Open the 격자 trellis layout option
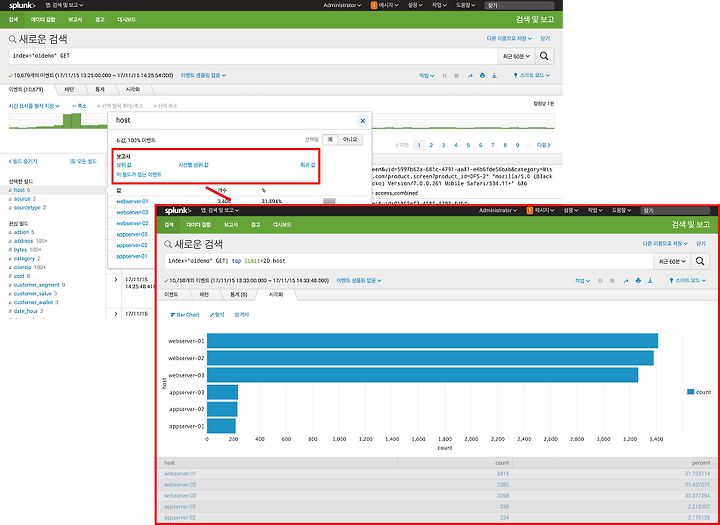Viewport: 720px width, 525px height. 242,315
